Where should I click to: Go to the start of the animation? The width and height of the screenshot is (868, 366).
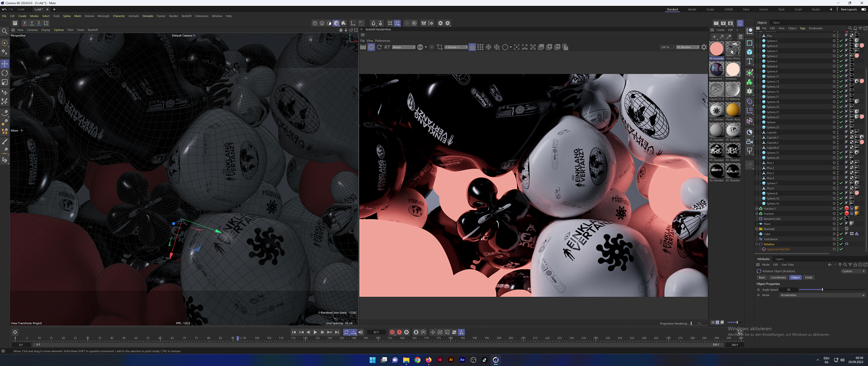pos(294,332)
